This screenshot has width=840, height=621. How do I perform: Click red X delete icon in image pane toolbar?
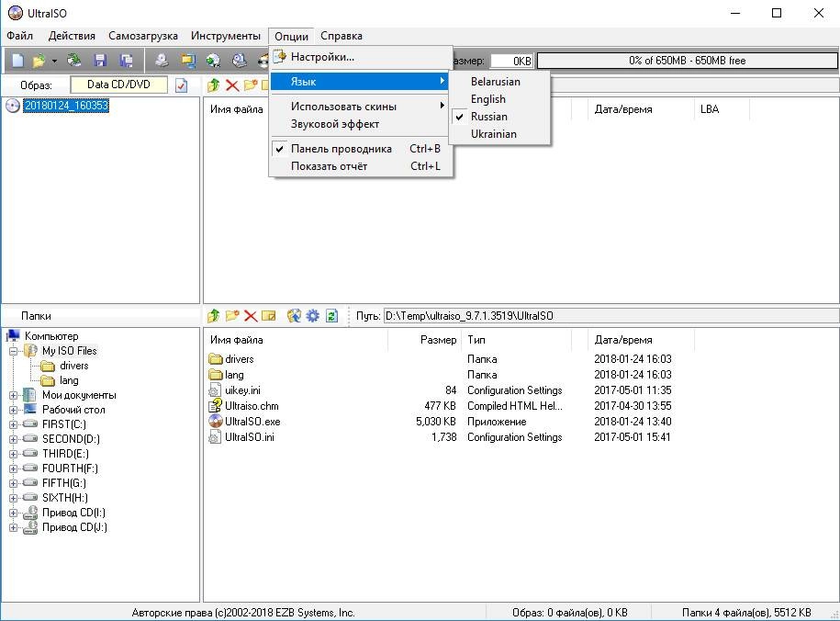(232, 85)
